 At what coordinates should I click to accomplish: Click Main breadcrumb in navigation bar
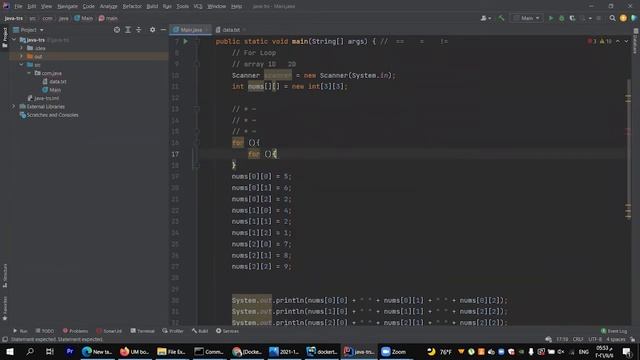click(x=84, y=18)
